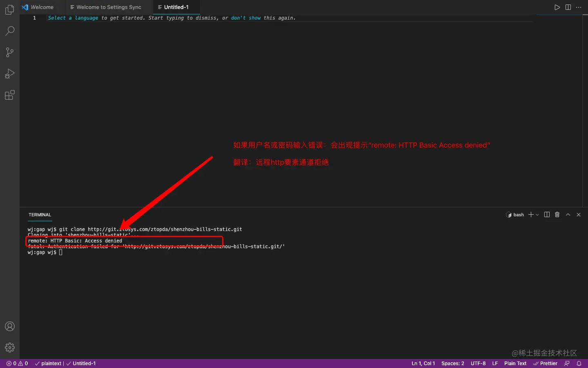Image resolution: width=588 pixels, height=368 pixels.
Task: Select the TERMINAL panel tab
Action: pyautogui.click(x=40, y=215)
